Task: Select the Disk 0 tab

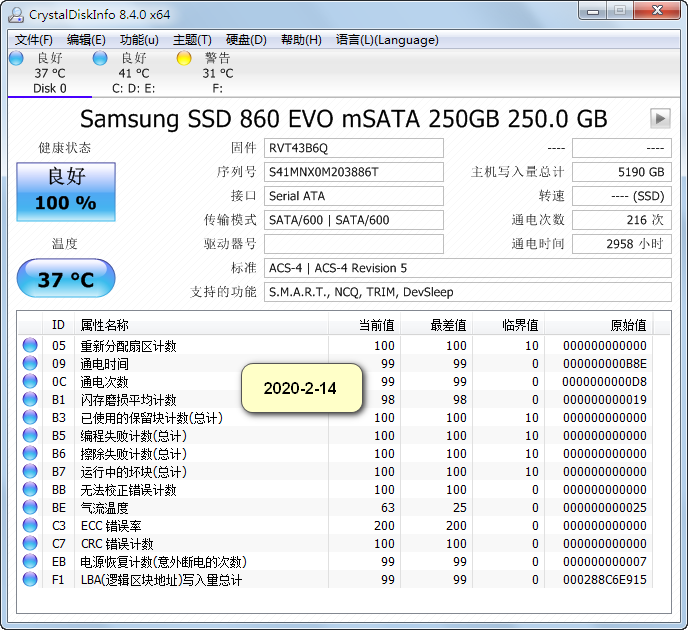Action: [50, 73]
